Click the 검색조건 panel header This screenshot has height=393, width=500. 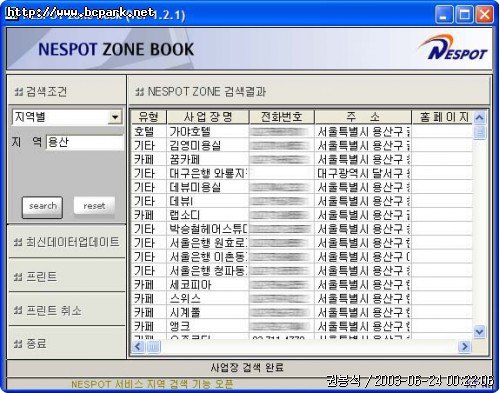click(x=67, y=91)
